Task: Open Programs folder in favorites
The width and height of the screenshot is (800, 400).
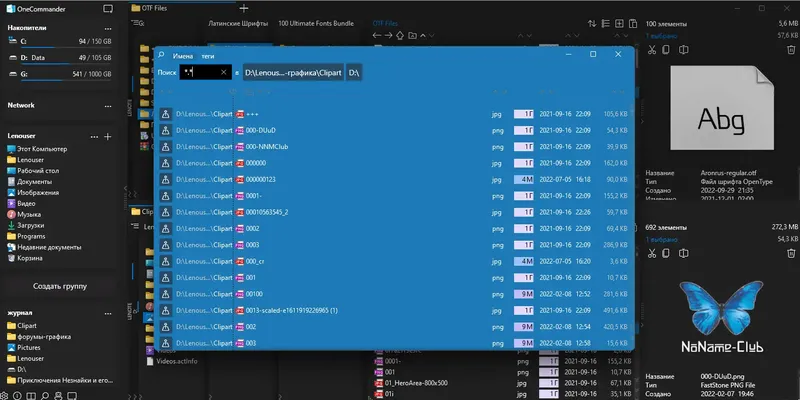Action: coord(27,236)
